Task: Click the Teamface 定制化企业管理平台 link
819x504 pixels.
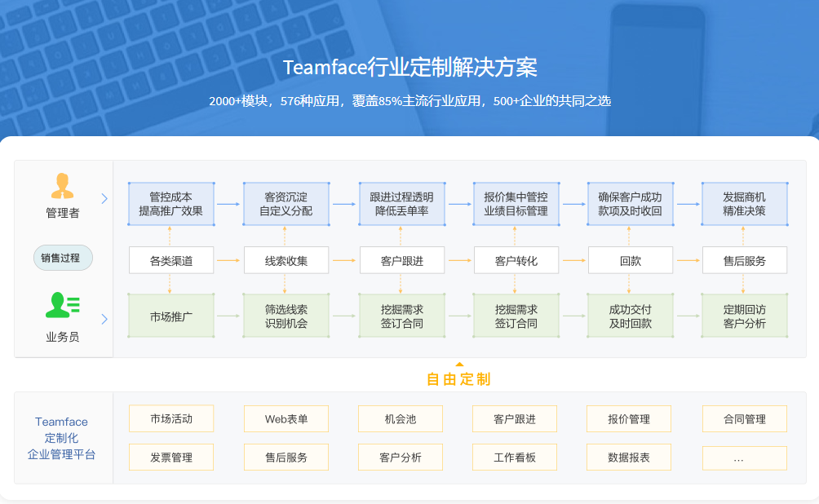Action: [x=63, y=438]
